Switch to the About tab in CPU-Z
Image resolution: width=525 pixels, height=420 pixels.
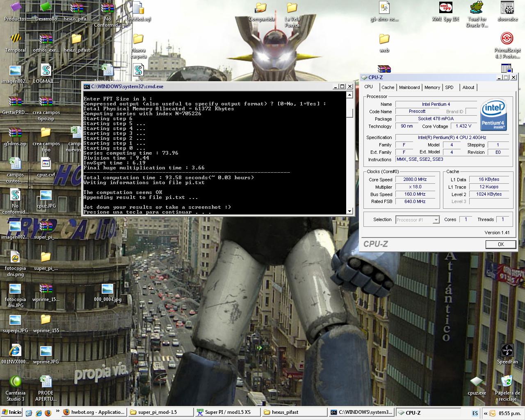[468, 87]
